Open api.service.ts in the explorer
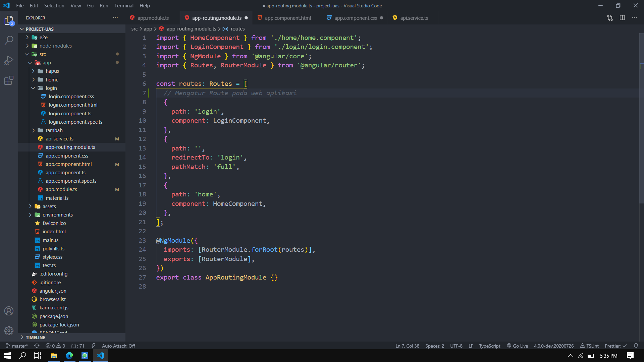Image resolution: width=644 pixels, height=362 pixels. click(60, 138)
